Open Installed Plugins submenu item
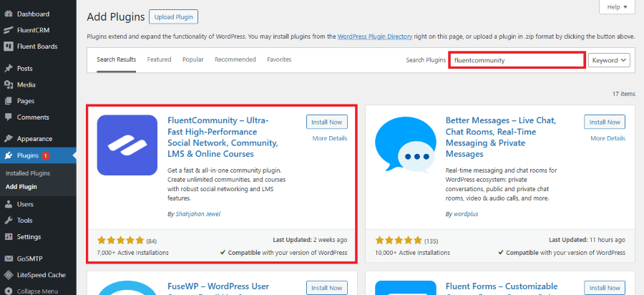This screenshot has width=644, height=295. pyautogui.click(x=28, y=173)
